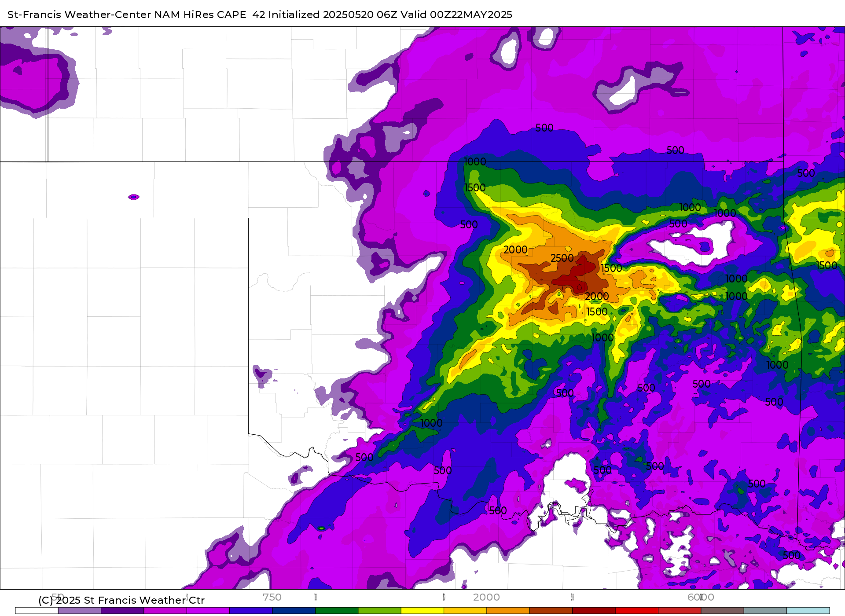Select the dark green swatch on the color bar

337,611
